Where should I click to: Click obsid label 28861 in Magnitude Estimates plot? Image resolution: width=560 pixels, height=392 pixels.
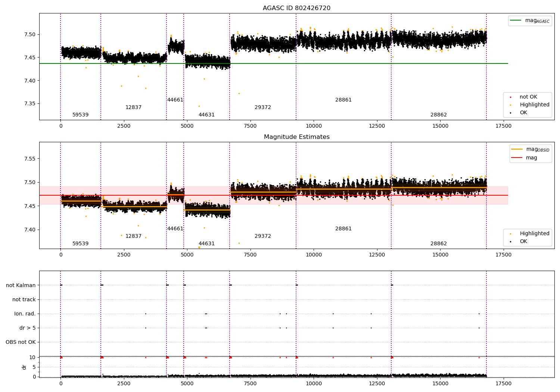343,229
